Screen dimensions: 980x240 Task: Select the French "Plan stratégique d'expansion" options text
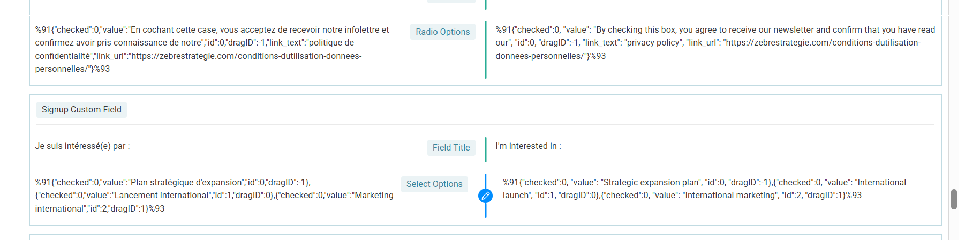[214, 196]
